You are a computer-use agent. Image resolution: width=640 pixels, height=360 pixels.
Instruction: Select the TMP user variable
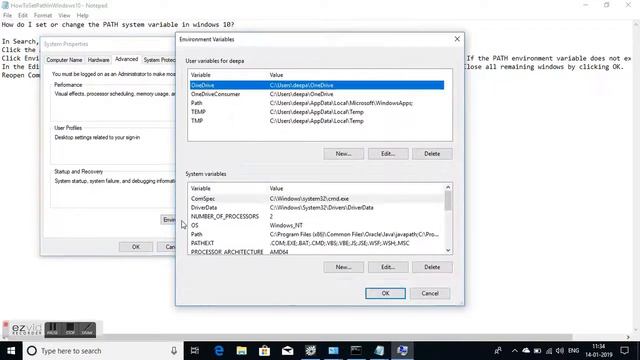click(317, 121)
